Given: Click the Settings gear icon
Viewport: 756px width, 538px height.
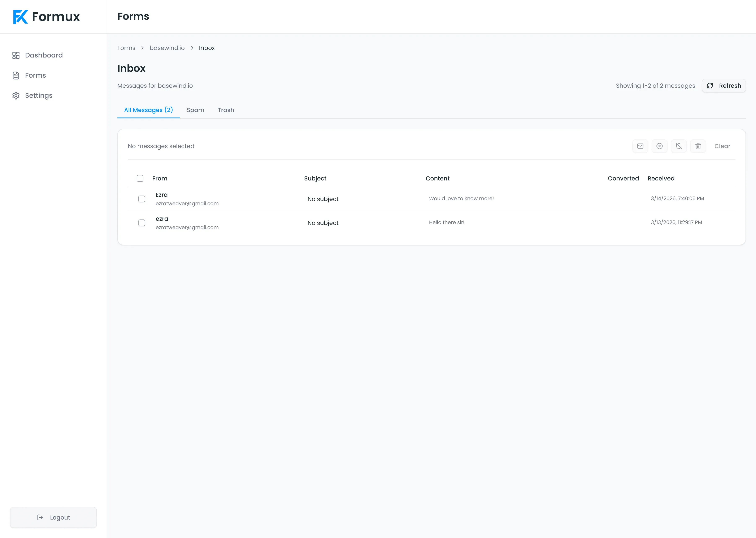Looking at the screenshot, I should click(16, 96).
